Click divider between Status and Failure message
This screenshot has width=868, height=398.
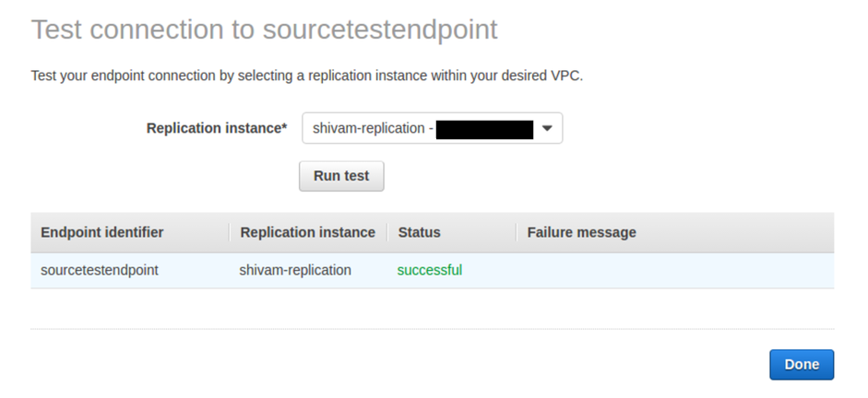pos(517,233)
